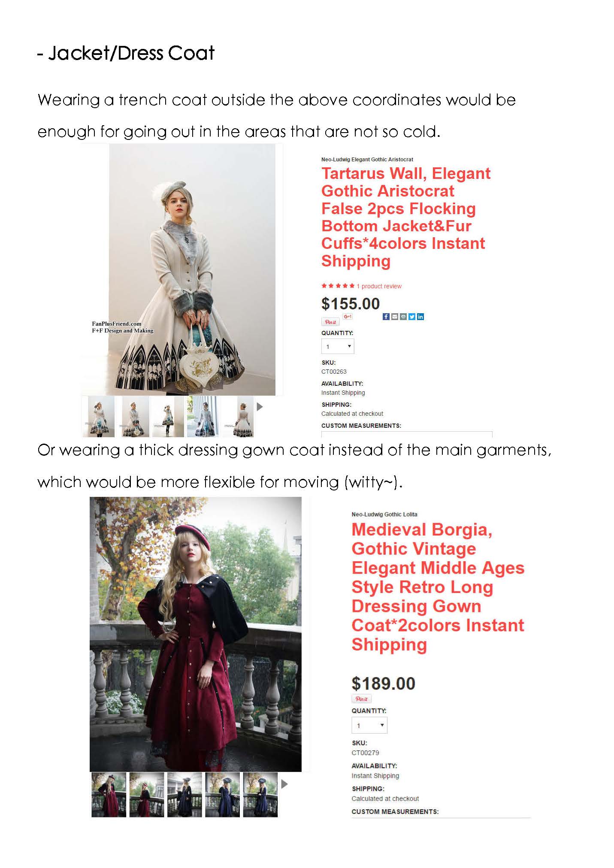
Task: Open the '1 product review' link
Action: pyautogui.click(x=379, y=286)
